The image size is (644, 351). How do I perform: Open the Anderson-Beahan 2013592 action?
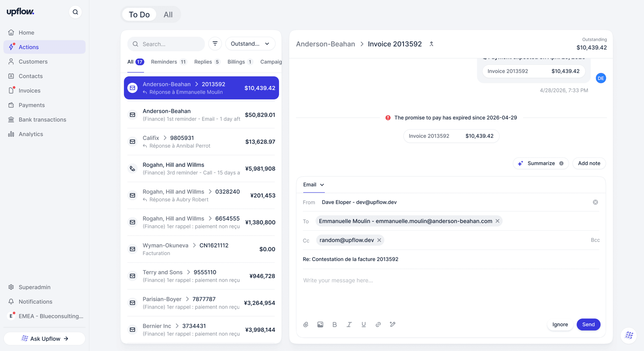(x=201, y=88)
